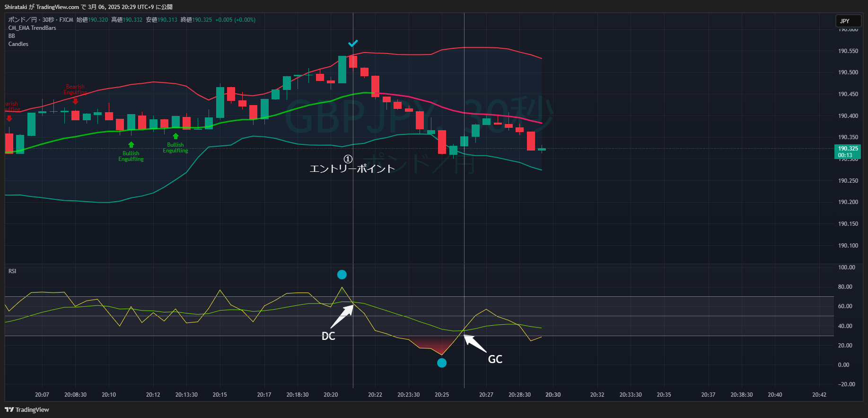Click the DC text label in the RSI pane
868x418 pixels.
(x=328, y=336)
